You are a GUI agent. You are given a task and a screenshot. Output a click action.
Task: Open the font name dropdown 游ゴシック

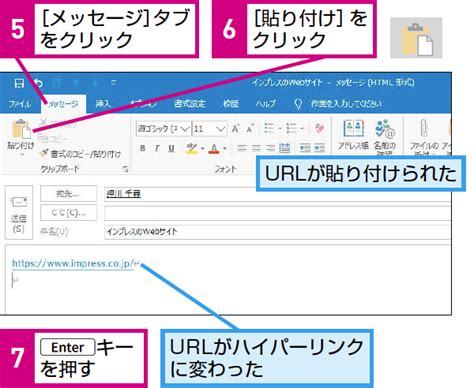[163, 129]
